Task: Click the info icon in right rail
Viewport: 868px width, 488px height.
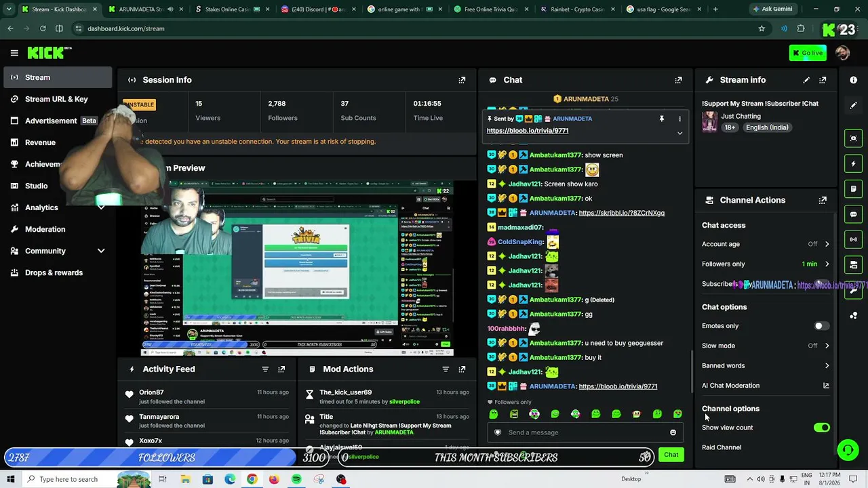Action: coord(853,80)
